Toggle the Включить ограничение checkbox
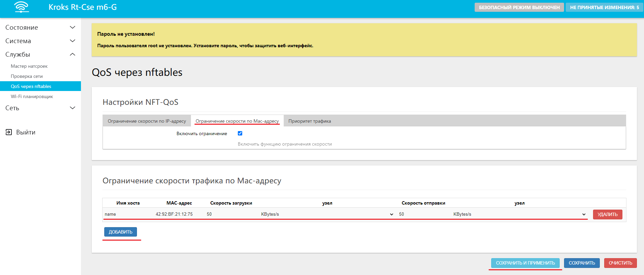 (x=240, y=133)
